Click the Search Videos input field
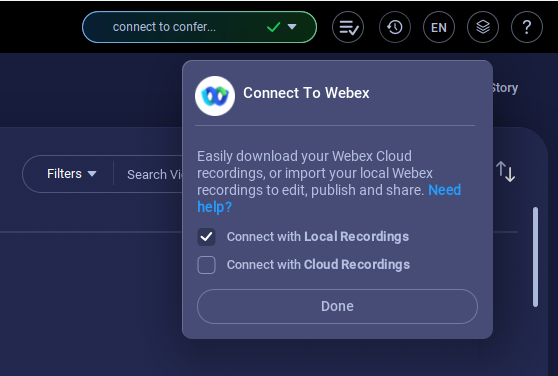This screenshot has height=376, width=558. tap(155, 174)
